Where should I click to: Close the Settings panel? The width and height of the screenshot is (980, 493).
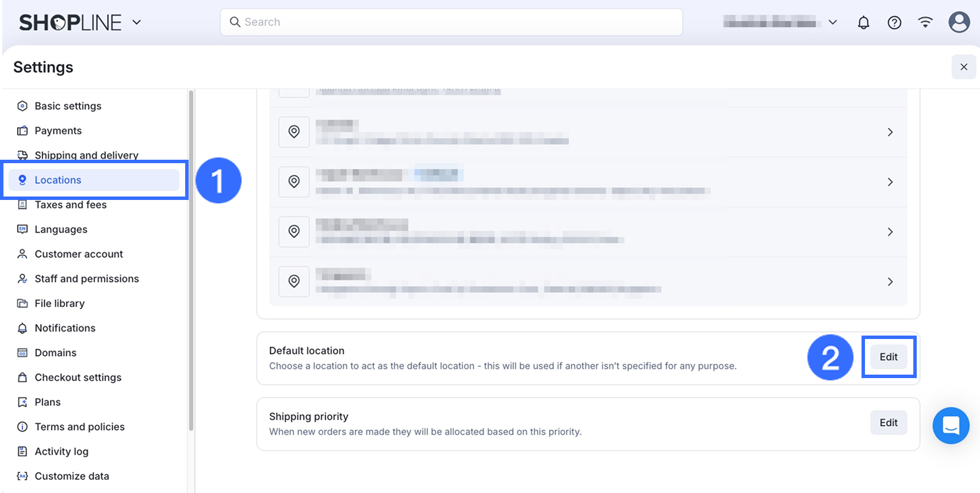(x=963, y=67)
